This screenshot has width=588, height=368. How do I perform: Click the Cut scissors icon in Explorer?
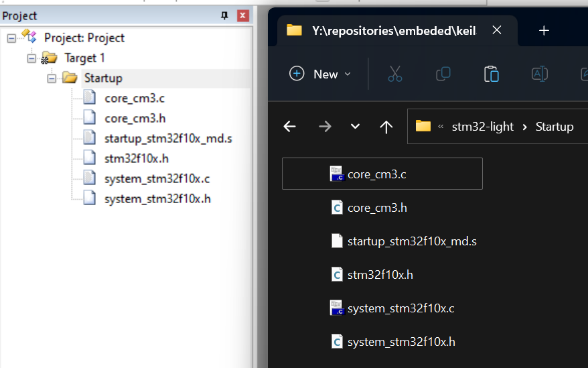395,74
